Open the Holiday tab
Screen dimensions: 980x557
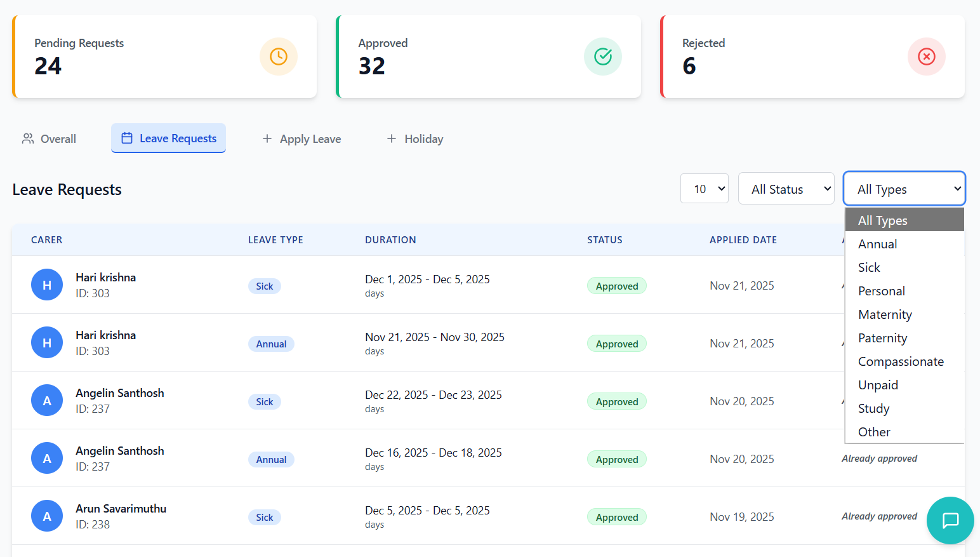tap(415, 139)
